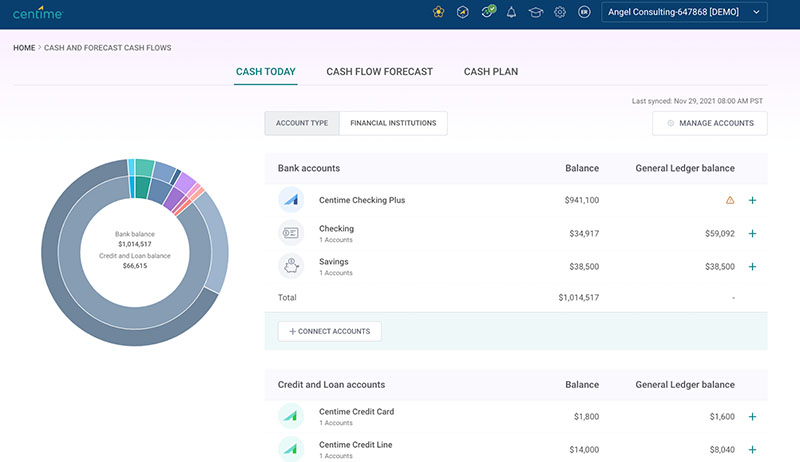Click the Centime Credit Card icon
This screenshot has width=800, height=462.
[x=291, y=416]
